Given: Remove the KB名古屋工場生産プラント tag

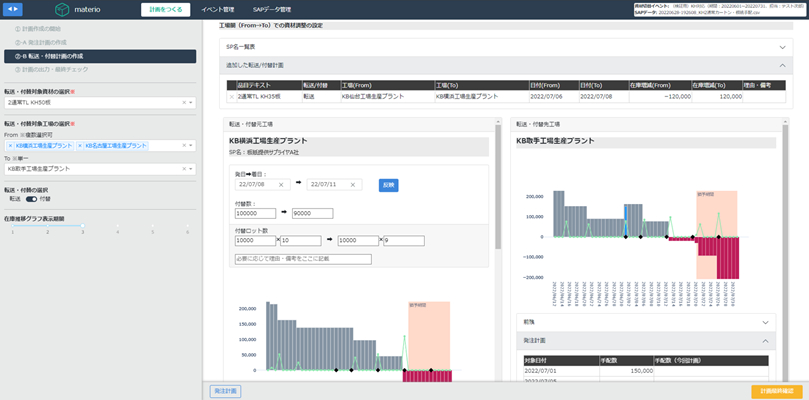Looking at the screenshot, I should (79, 146).
